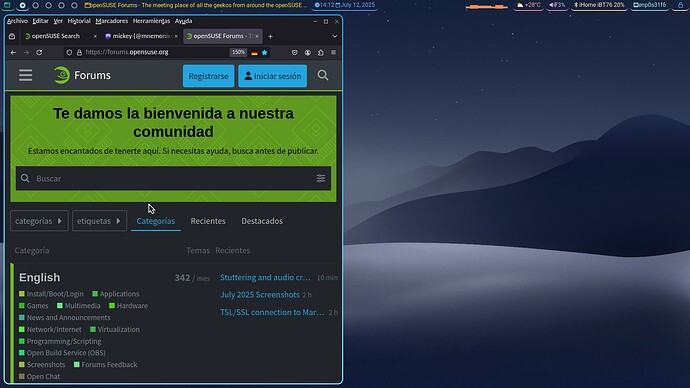690x388 pixels.
Task: Reset the 150% zoom indicator
Action: (x=238, y=52)
